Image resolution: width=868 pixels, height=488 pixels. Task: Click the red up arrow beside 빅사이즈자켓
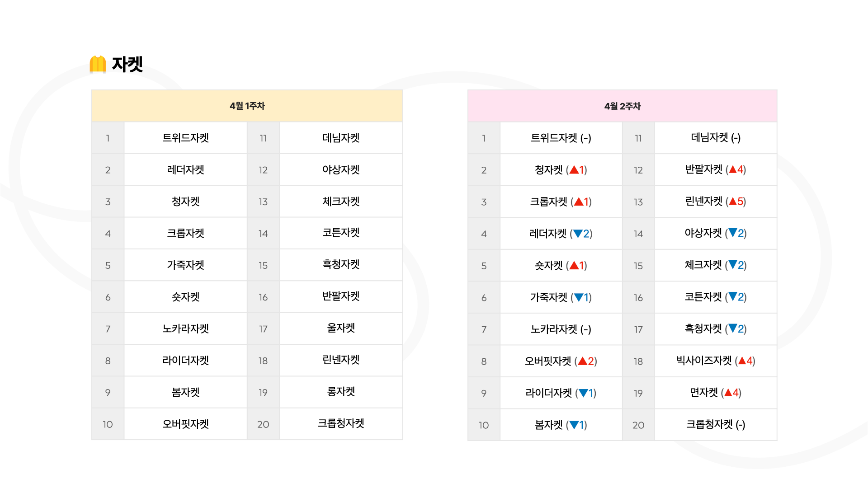(742, 361)
